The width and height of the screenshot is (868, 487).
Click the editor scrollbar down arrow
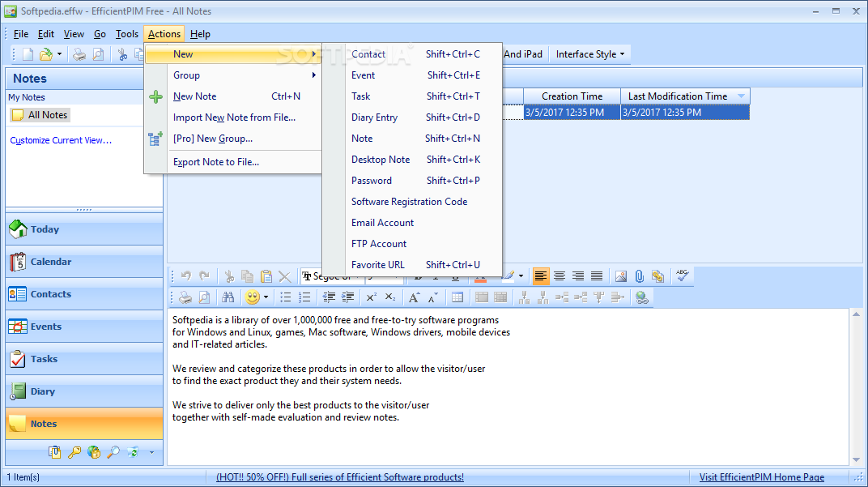coord(857,459)
